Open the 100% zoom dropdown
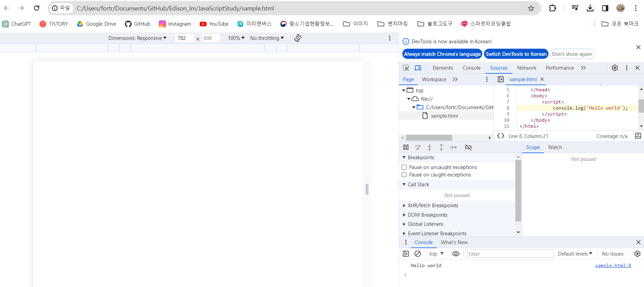Image resolution: width=644 pixels, height=287 pixels. pyautogui.click(x=236, y=38)
